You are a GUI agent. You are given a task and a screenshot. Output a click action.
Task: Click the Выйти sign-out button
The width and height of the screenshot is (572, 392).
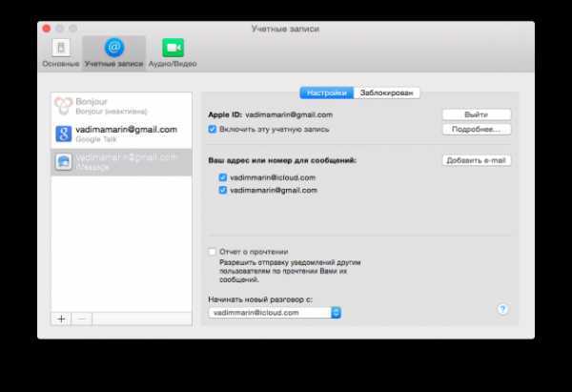[x=477, y=114]
